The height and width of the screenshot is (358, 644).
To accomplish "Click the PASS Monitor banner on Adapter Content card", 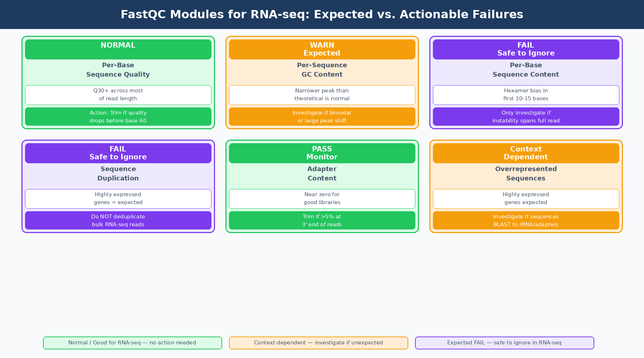I will point(322,153).
